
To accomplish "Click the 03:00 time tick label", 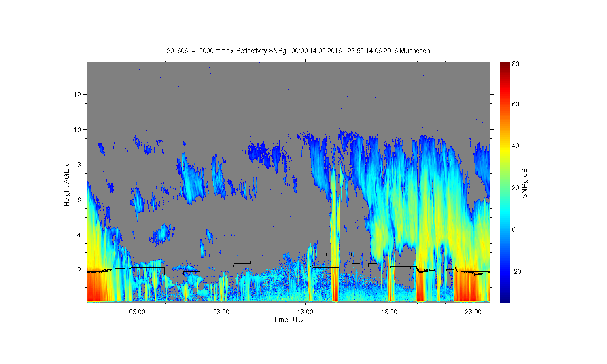I will tap(137, 312).
